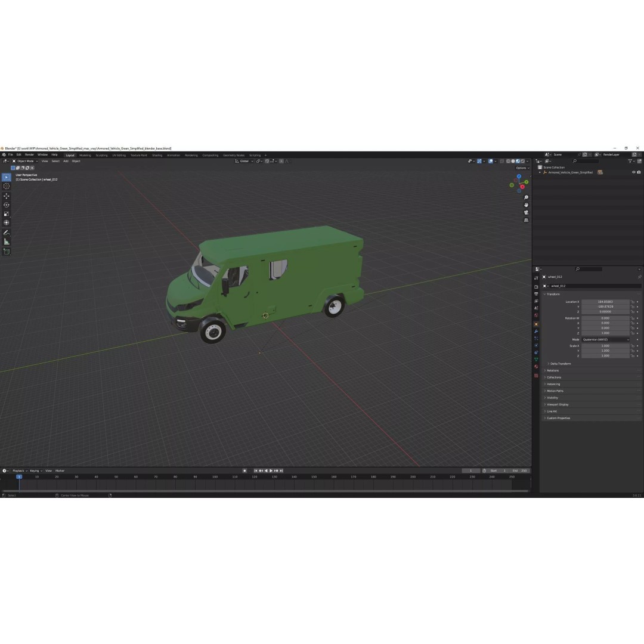This screenshot has width=644, height=644.
Task: Open the View Layer properties tab
Action: pyautogui.click(x=536, y=301)
